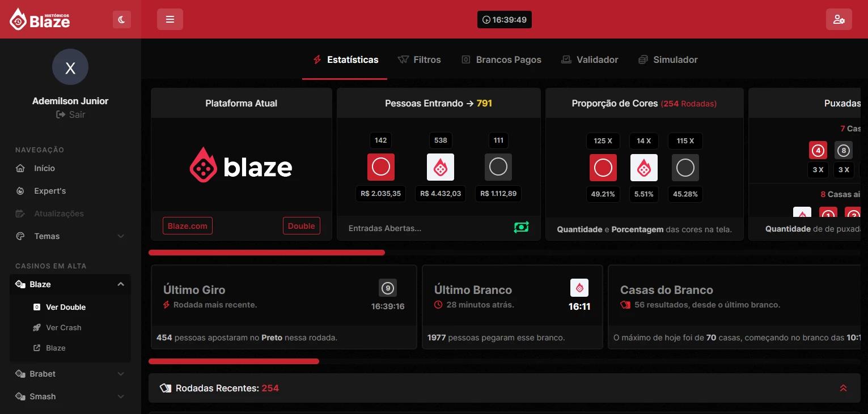Click white tile icon in Último Branco

pos(579,288)
